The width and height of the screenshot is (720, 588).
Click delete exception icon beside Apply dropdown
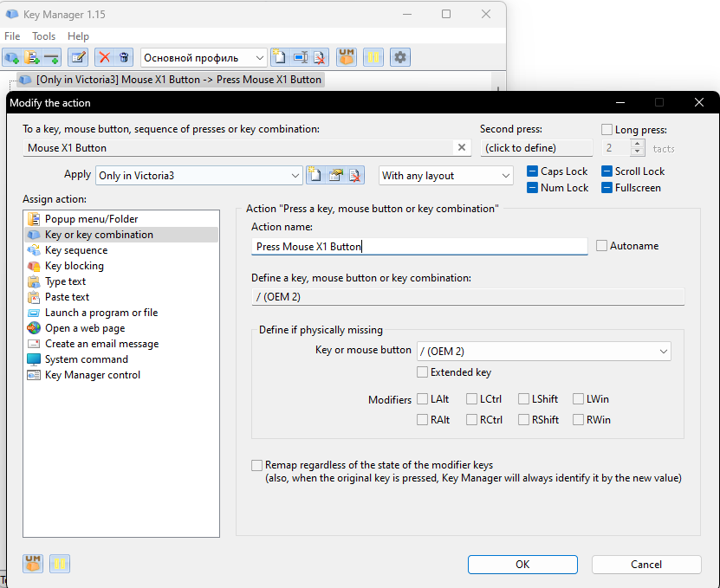tap(355, 175)
